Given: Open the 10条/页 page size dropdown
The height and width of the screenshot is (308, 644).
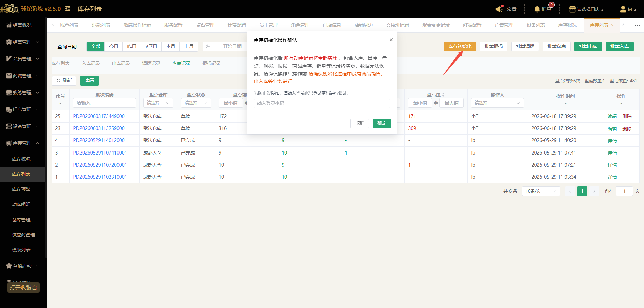Looking at the screenshot, I should click(541, 191).
